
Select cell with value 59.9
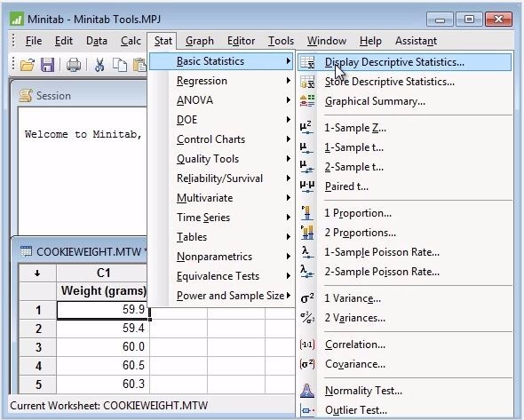tap(103, 310)
